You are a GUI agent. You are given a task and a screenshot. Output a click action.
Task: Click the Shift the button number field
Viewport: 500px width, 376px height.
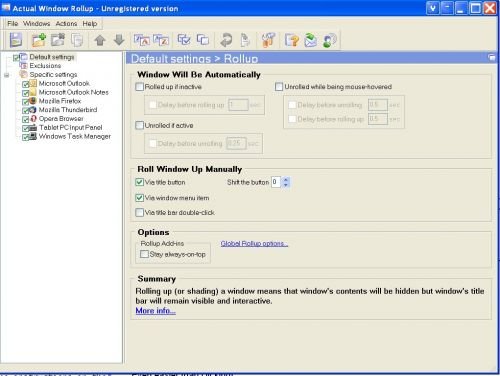[x=276, y=182]
